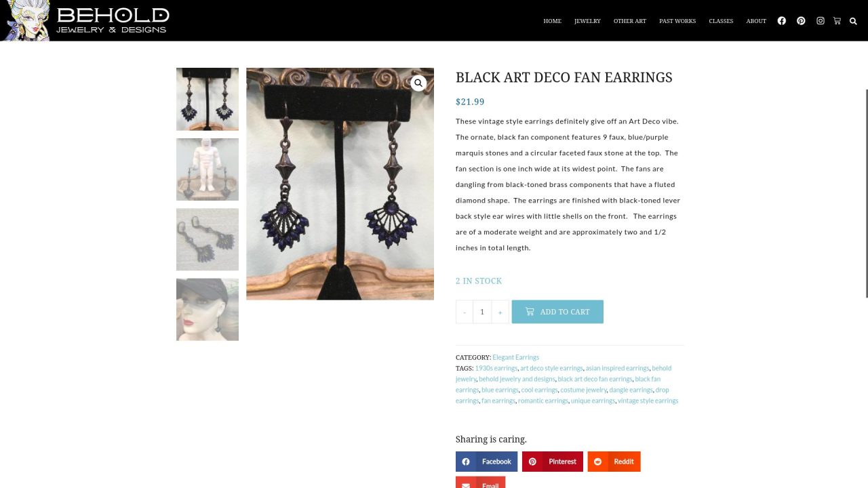The image size is (868, 488).
Task: Select the white figurine thumbnail
Action: (x=208, y=169)
